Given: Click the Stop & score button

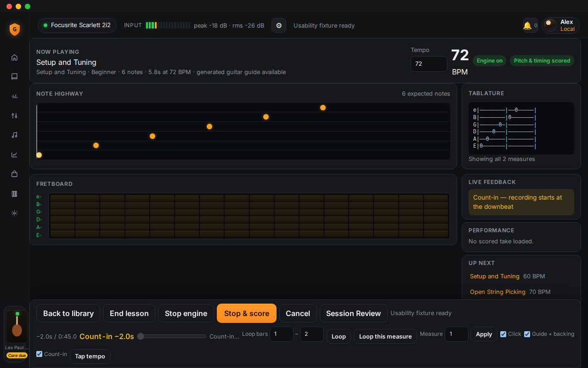Looking at the screenshot, I should coord(247,313).
